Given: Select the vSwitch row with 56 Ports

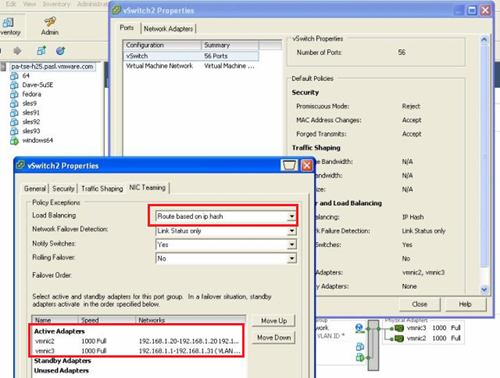Looking at the screenshot, I should coord(191,56).
